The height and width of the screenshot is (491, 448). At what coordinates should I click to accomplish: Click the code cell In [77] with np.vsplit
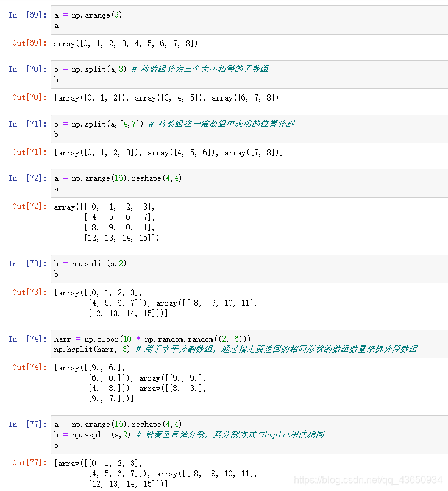(249, 434)
